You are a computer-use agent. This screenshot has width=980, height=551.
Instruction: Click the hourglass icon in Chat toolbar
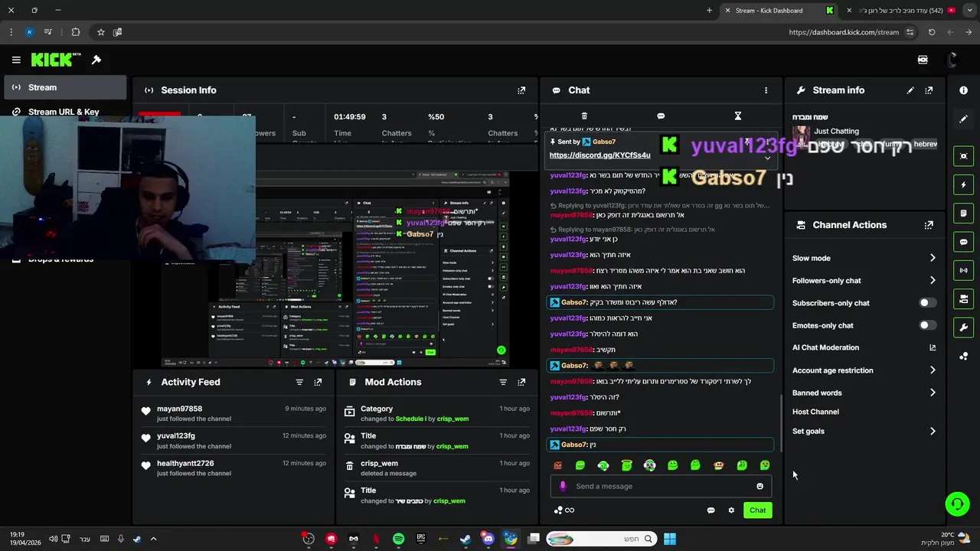738,116
